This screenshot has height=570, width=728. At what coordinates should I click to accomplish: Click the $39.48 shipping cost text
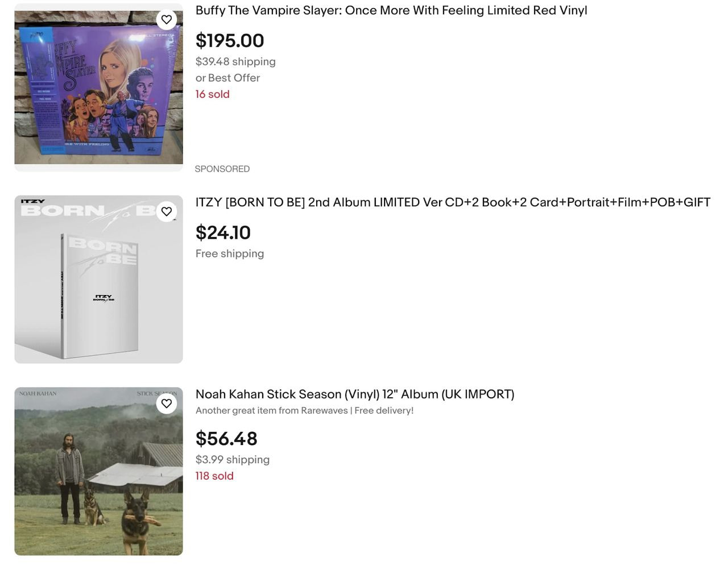pos(235,61)
